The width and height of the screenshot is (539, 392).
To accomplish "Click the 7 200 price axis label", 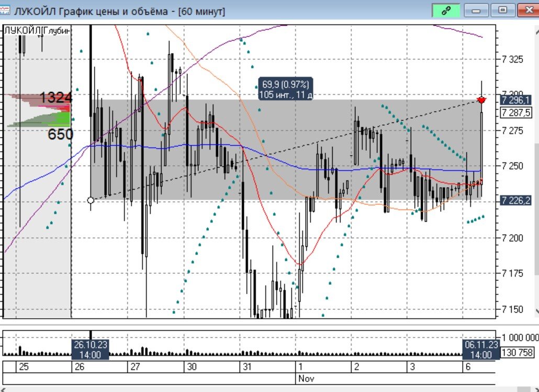I will [512, 237].
